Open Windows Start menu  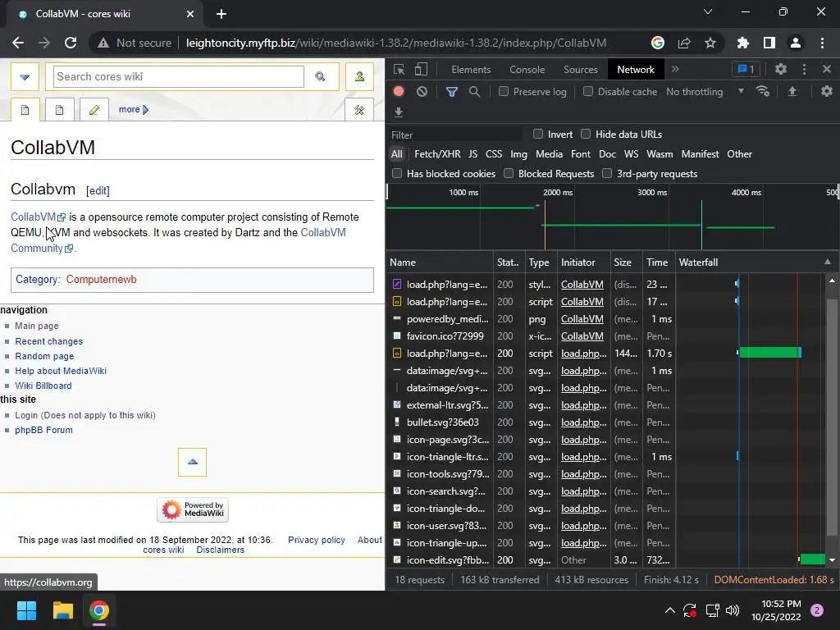click(x=26, y=610)
